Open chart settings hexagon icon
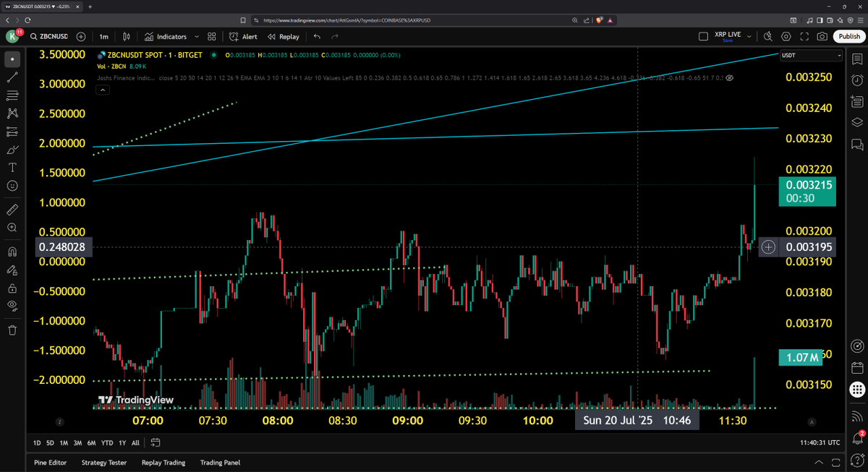868x472 pixels. [x=786, y=36]
